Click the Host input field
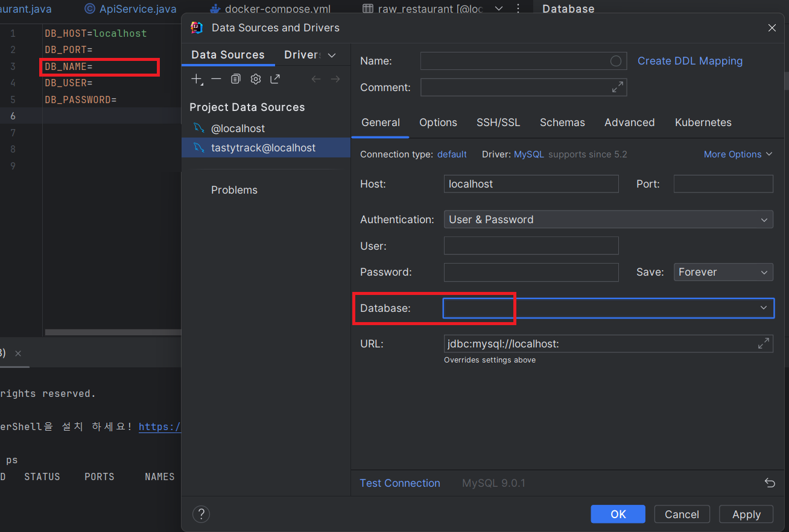789x532 pixels. click(x=531, y=184)
